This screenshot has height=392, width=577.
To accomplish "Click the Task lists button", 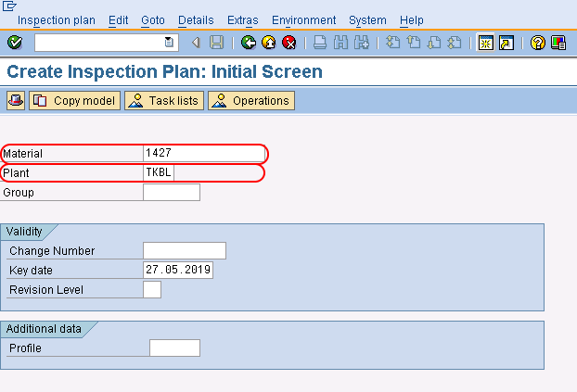I will 164,100.
